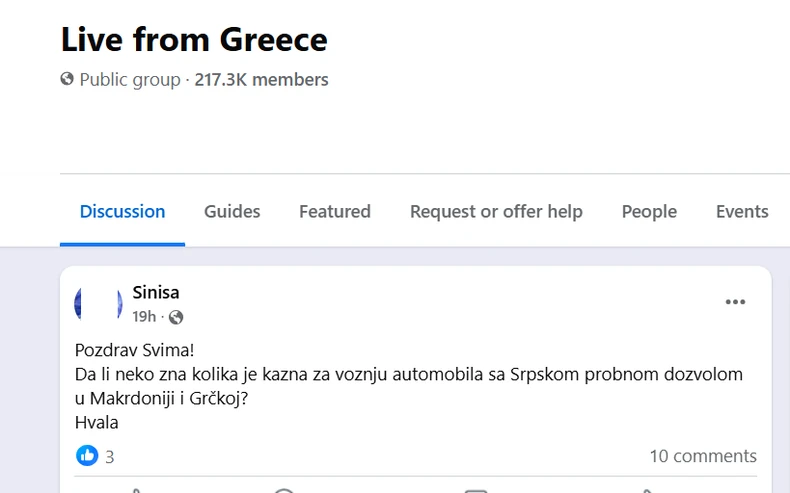Click the blue Like reaction icon
The image size is (790, 493).
click(x=87, y=456)
